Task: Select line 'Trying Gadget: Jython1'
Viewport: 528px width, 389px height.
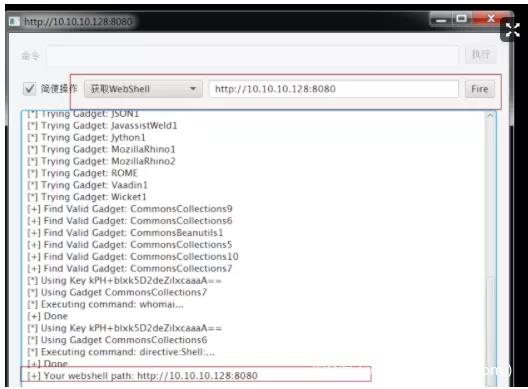Action: (x=87, y=137)
